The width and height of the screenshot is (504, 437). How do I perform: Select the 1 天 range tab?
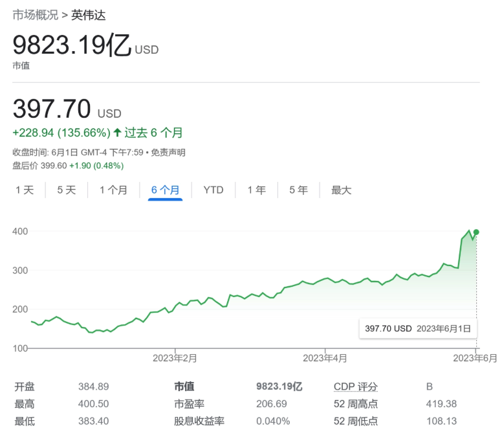point(25,190)
